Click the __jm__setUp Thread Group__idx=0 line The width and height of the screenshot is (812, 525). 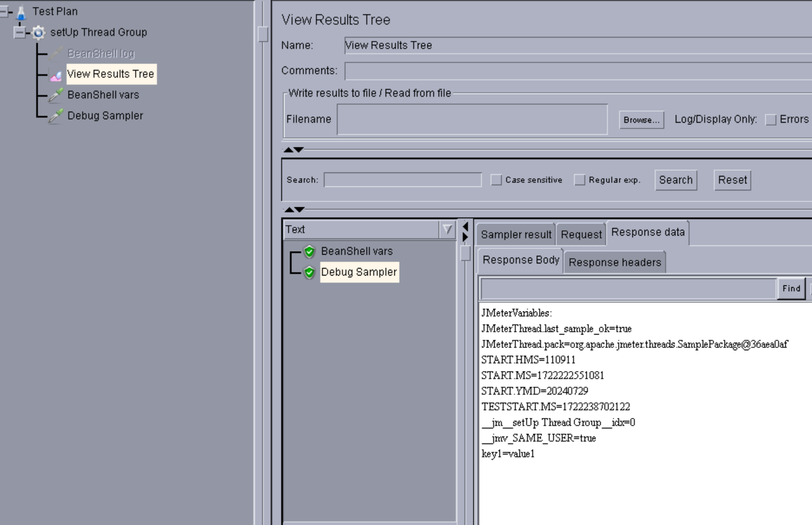click(558, 423)
